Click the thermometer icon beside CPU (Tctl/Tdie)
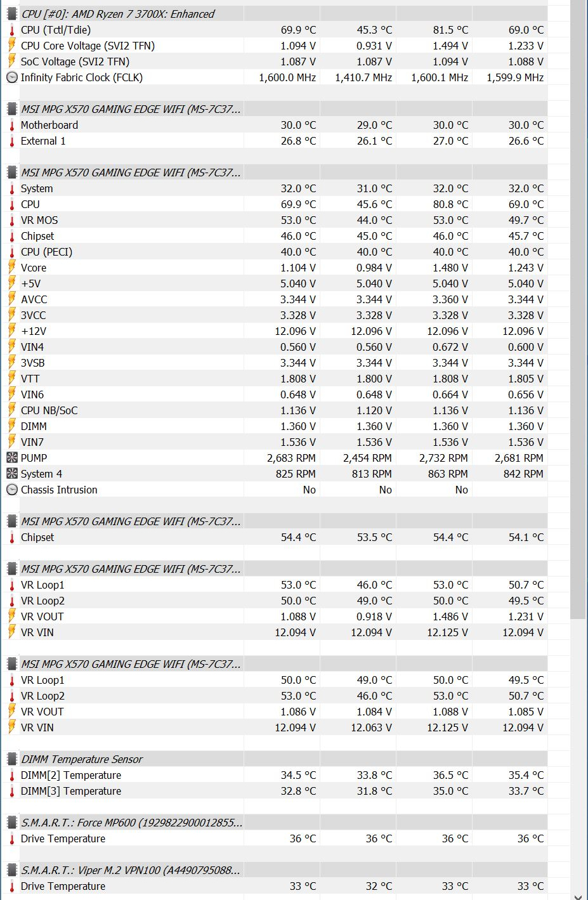The height and width of the screenshot is (900, 588). (x=11, y=30)
